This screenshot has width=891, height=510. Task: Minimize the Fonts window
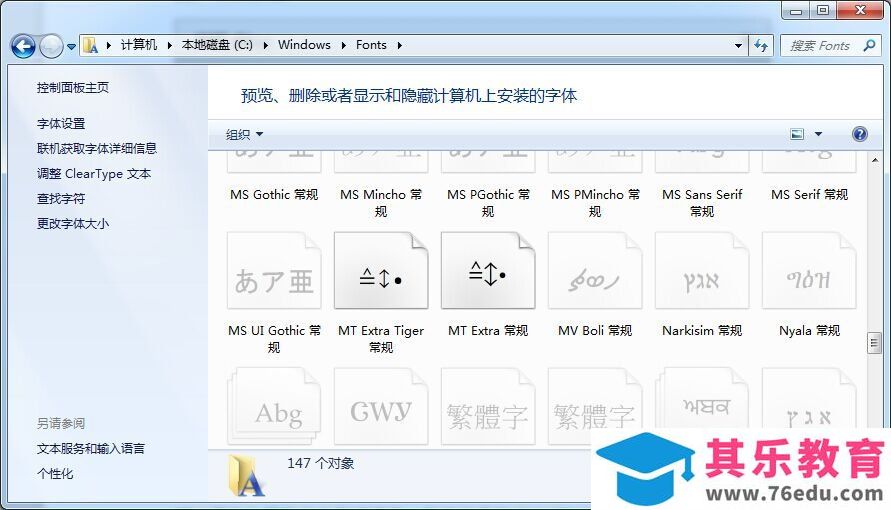click(x=796, y=10)
